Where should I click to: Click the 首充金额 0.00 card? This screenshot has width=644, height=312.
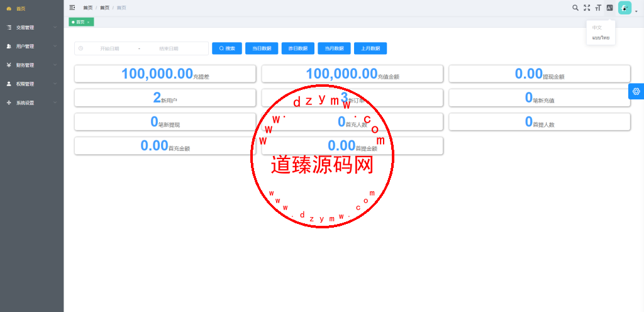[x=165, y=146]
